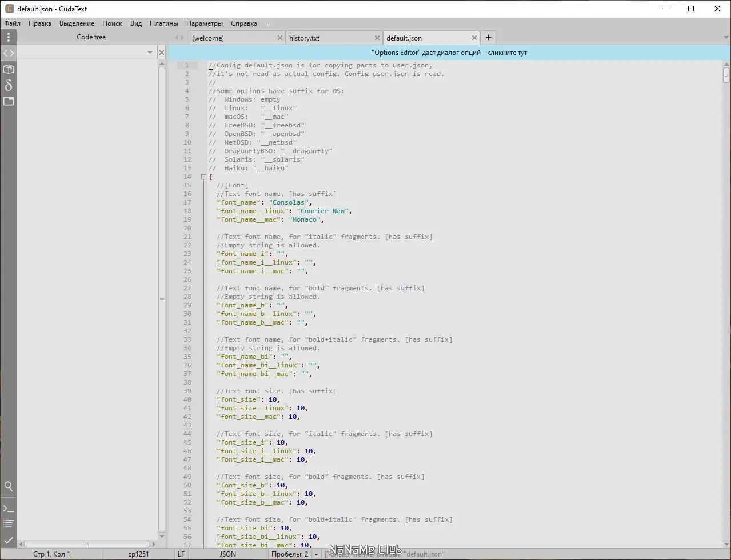Open the Validate checkmark panel icon

(8, 539)
